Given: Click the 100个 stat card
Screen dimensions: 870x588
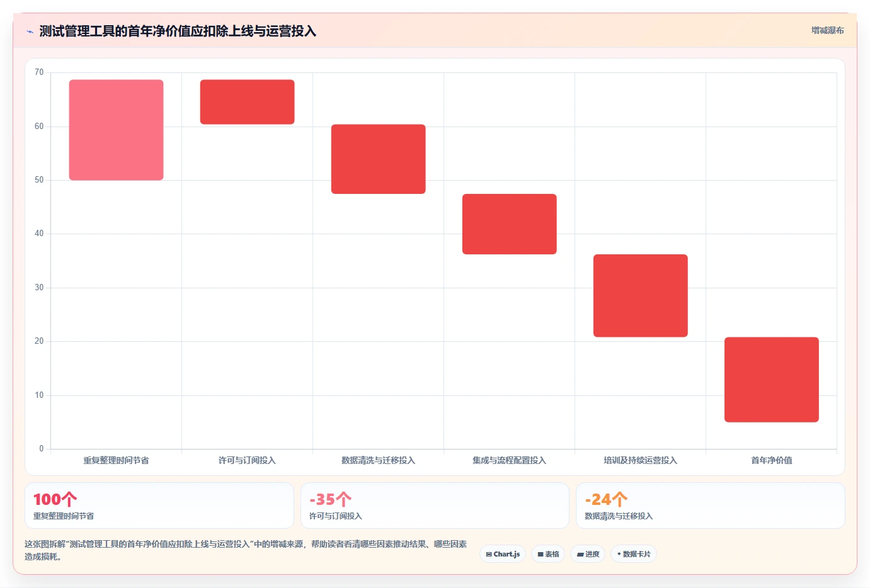Looking at the screenshot, I should 159,506.
